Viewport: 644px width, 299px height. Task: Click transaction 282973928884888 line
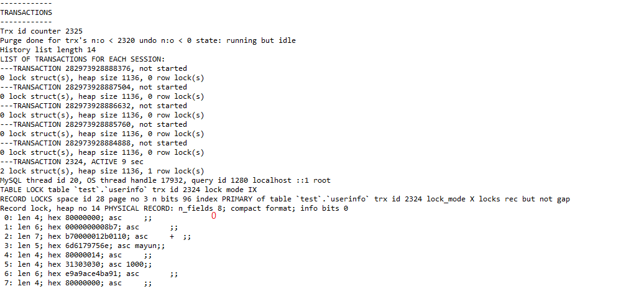93,143
